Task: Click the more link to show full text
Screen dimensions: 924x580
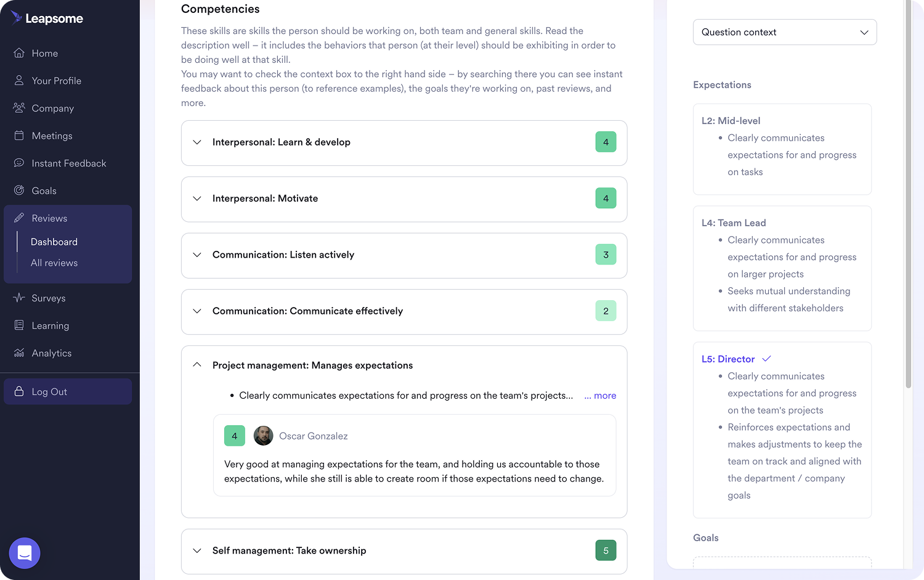Action: [600, 395]
